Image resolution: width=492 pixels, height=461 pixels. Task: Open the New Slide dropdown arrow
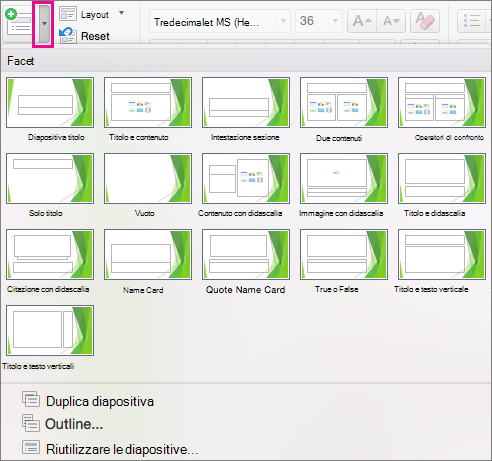tap(44, 24)
